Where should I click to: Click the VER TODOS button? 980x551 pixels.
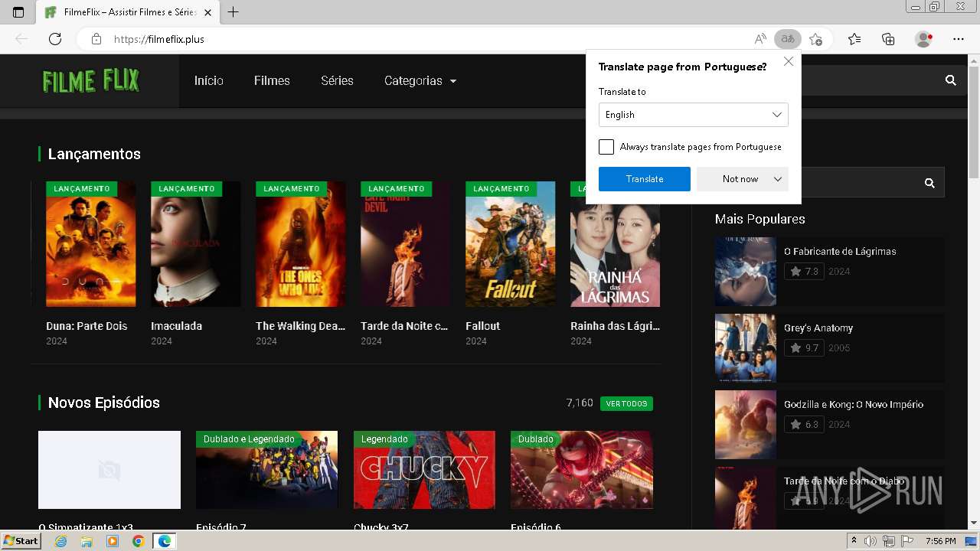627,403
